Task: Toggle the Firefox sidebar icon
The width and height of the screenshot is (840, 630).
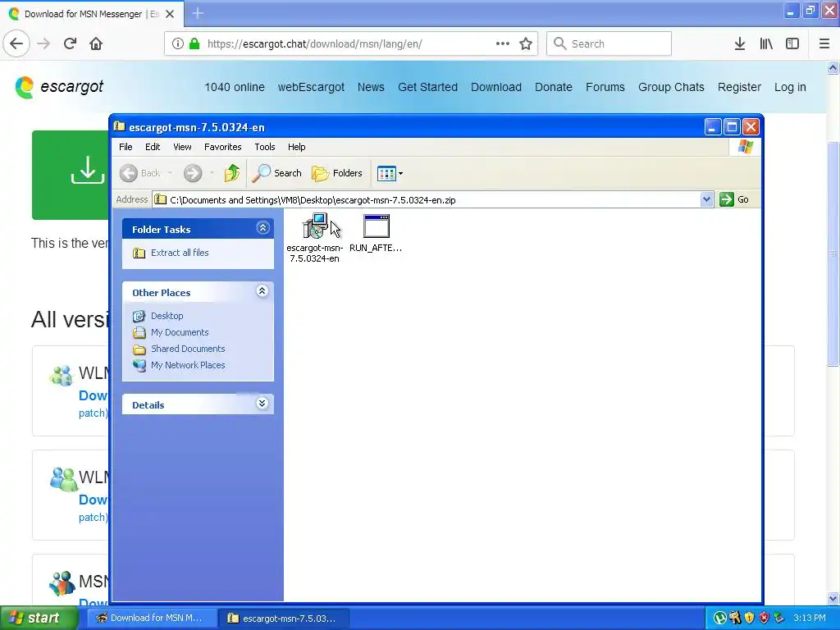Action: 792,43
